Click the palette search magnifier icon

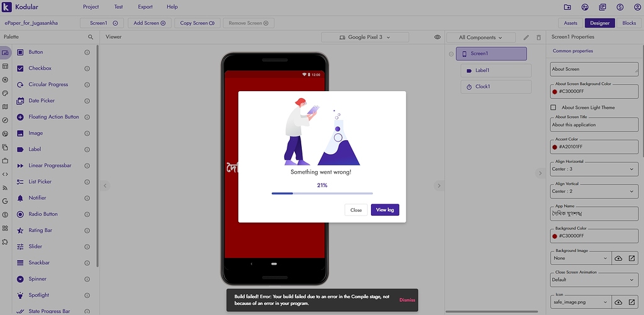(x=91, y=37)
